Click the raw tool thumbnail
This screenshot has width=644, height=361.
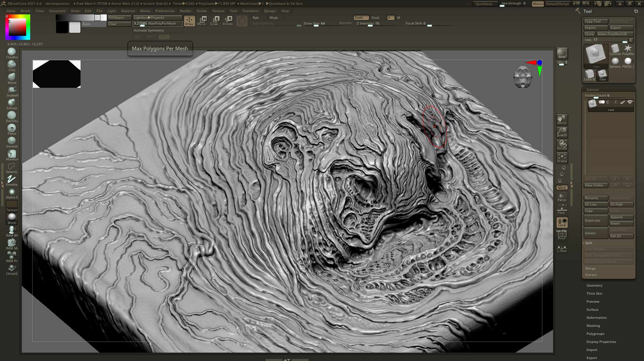pos(596,55)
